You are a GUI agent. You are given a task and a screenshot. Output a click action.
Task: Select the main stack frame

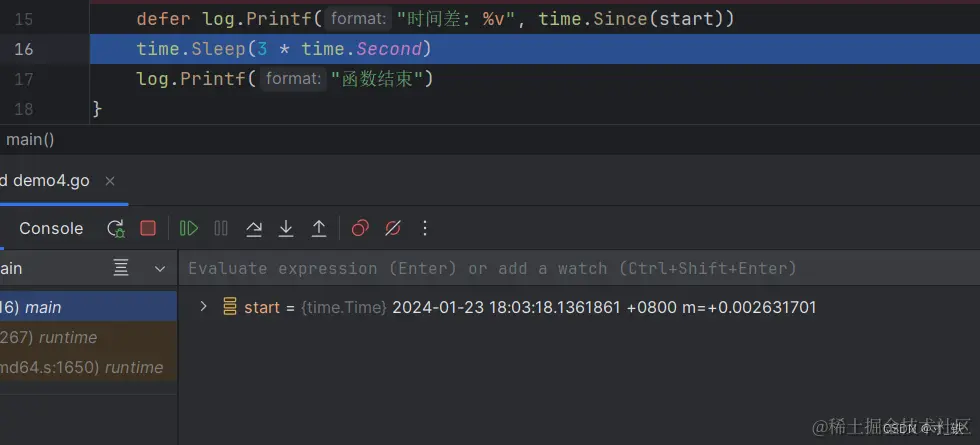[x=88, y=307]
